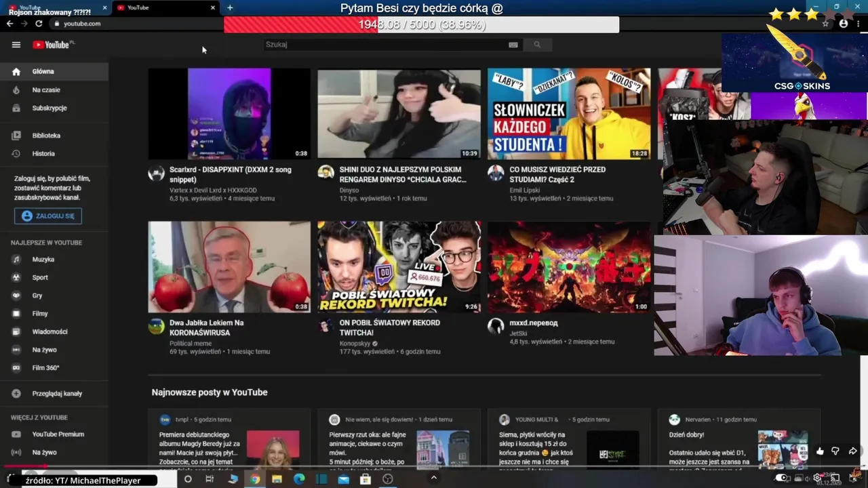
Task: Expand the taskbar hidden icons chevron
Action: (x=433, y=478)
